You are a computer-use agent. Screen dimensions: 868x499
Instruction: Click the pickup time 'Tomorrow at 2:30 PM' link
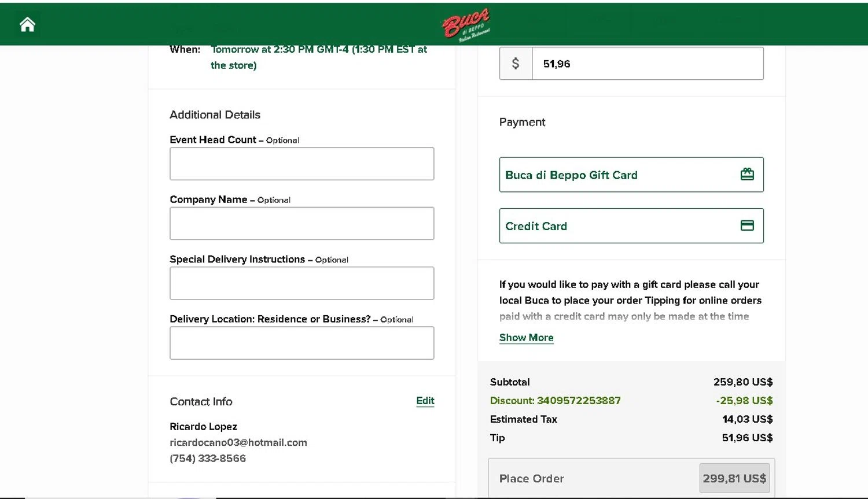coord(319,57)
